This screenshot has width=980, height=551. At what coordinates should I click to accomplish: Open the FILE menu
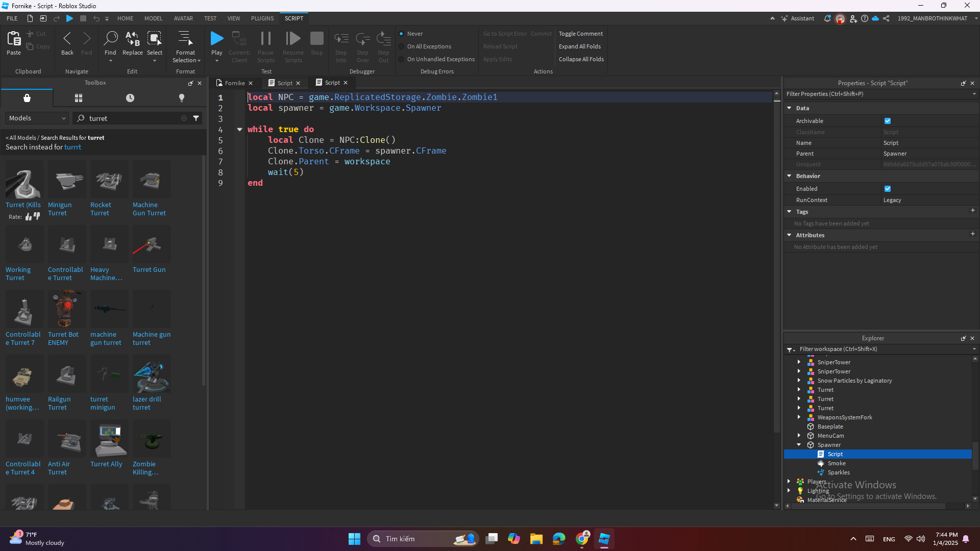(12, 18)
